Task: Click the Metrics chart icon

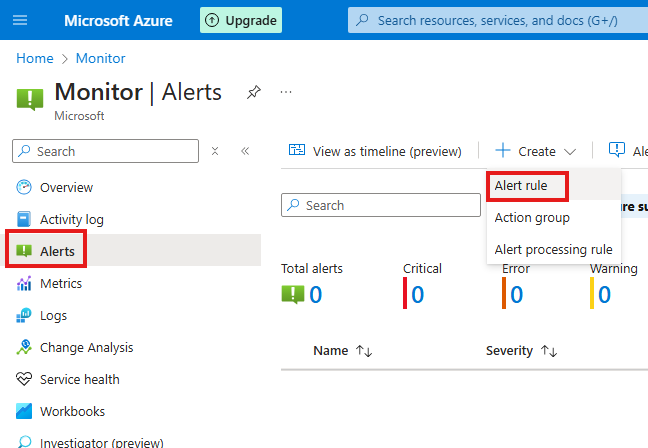Action: 24,283
